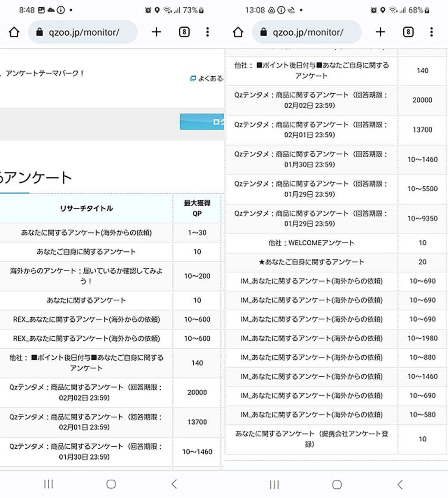Select the 最大獲得QP column header
Viewport: 448px width, 498px height.
(x=197, y=208)
